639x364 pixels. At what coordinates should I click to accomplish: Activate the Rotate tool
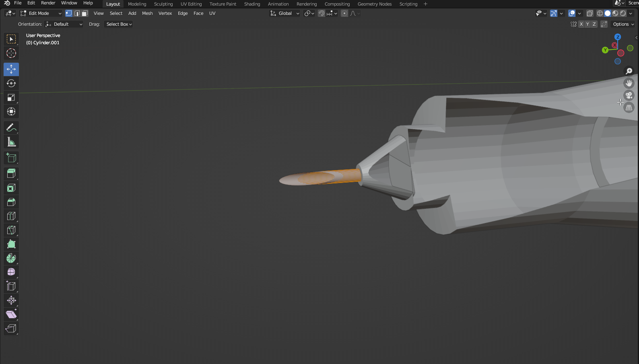point(11,83)
